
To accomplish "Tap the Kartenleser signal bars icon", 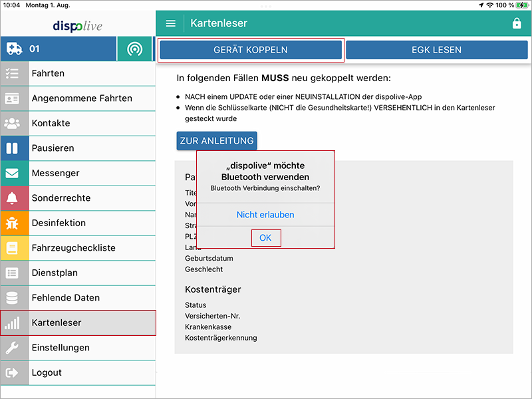I will 12,323.
